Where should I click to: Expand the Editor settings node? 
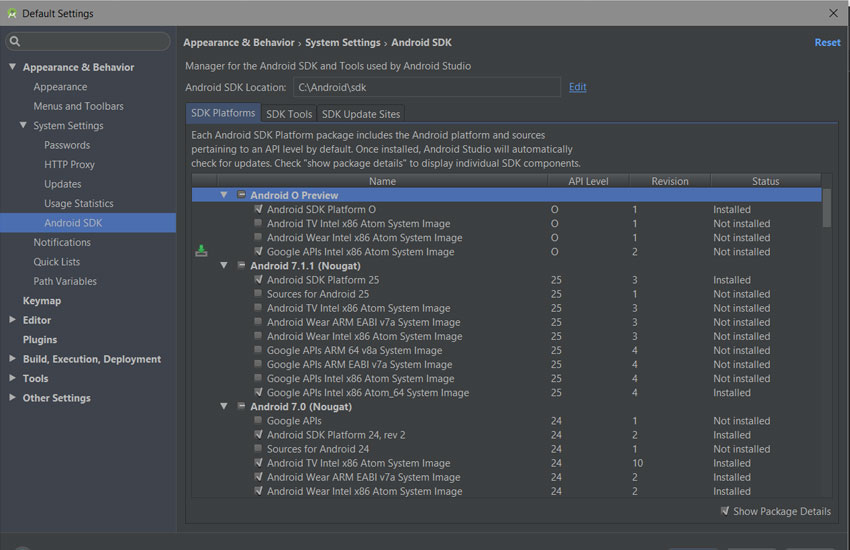pos(12,320)
